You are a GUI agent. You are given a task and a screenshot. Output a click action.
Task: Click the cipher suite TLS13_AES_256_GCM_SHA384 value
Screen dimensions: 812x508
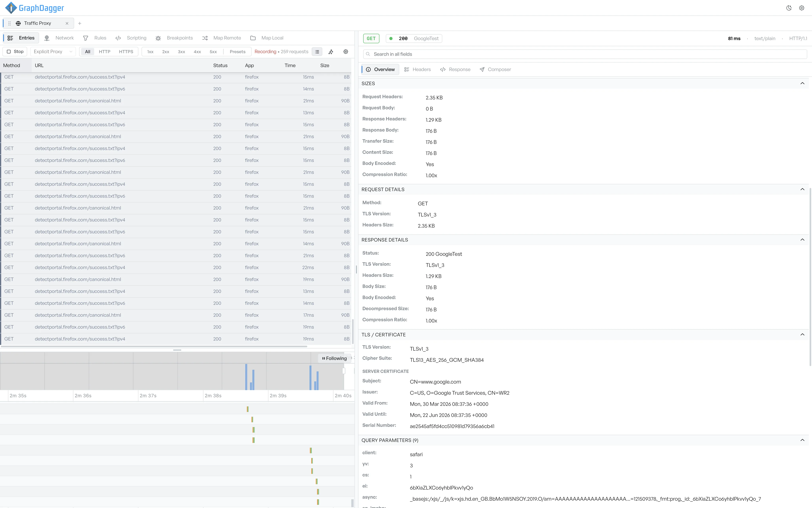(447, 360)
